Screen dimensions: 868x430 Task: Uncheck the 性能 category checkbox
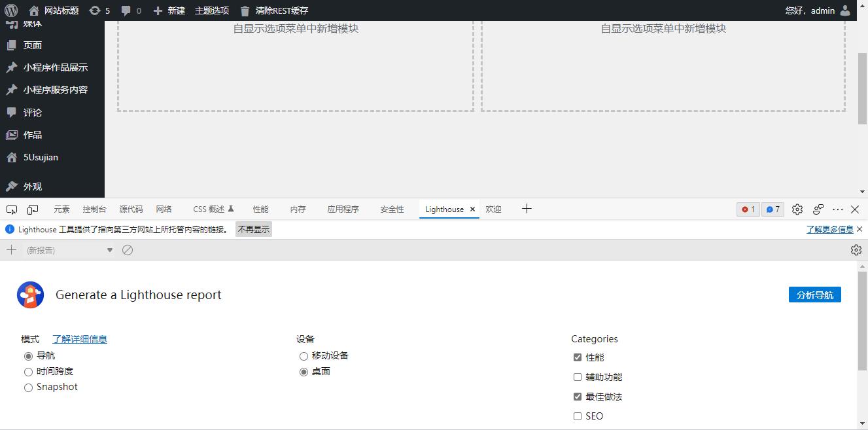pos(578,357)
